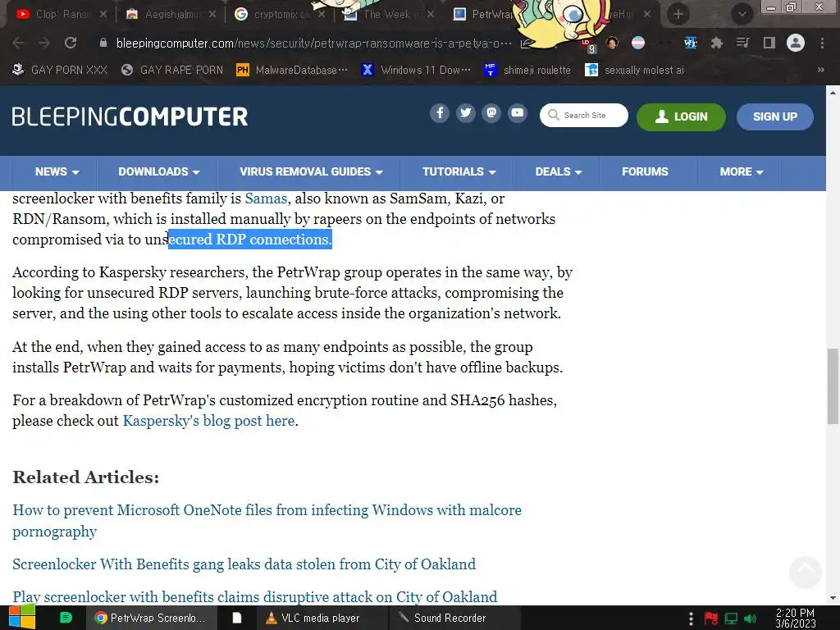Toggle the browser side panel icon
840x630 pixels.
click(769, 43)
